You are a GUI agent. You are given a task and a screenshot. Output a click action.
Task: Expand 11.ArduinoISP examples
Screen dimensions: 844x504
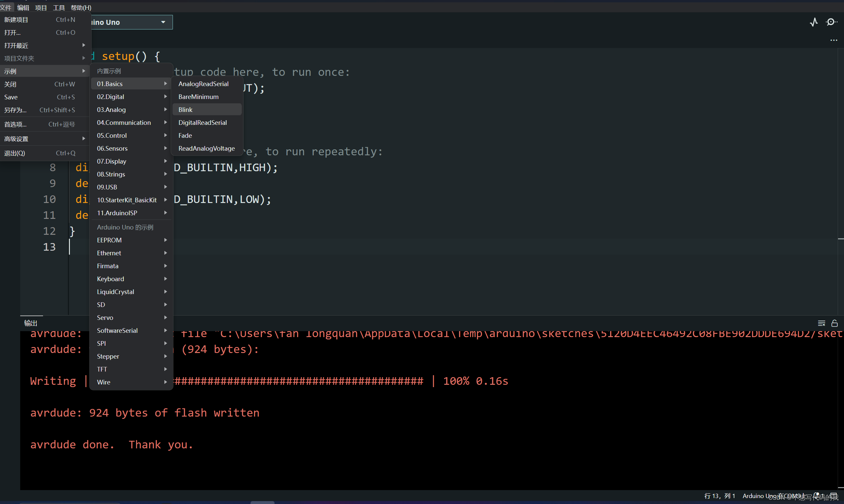(132, 213)
